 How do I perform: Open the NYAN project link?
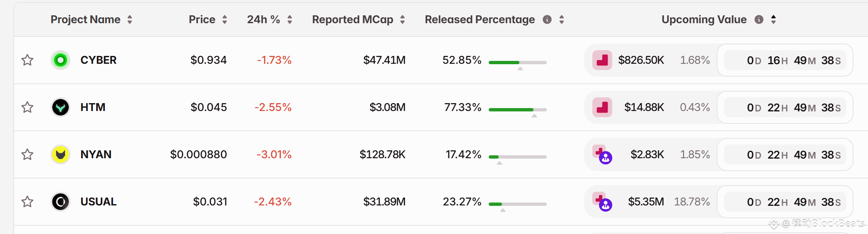[x=96, y=154]
